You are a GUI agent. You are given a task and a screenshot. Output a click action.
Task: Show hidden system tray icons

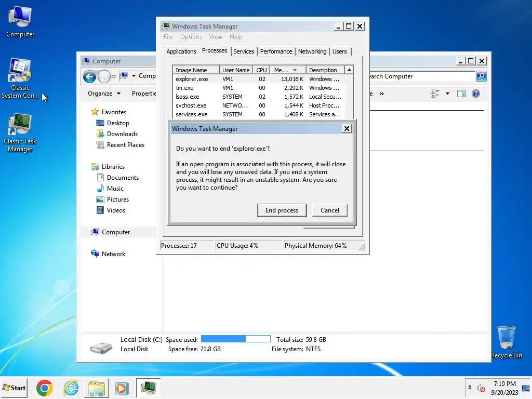470,387
